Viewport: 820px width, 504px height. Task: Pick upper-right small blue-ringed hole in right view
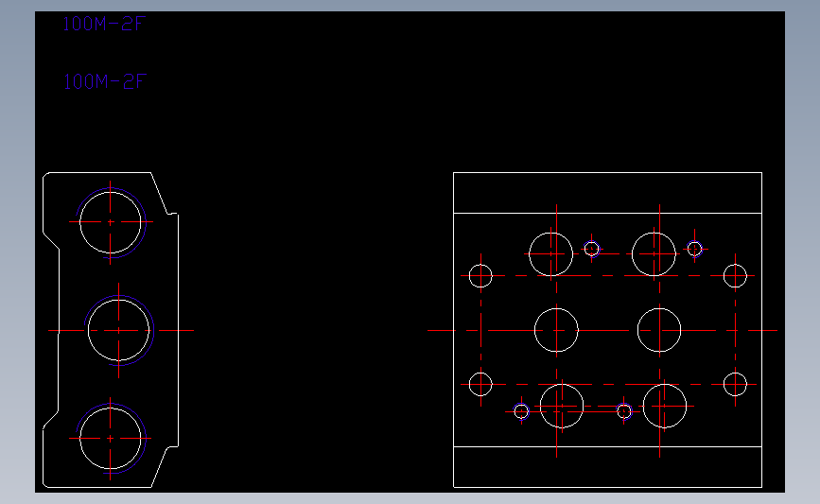pos(694,249)
